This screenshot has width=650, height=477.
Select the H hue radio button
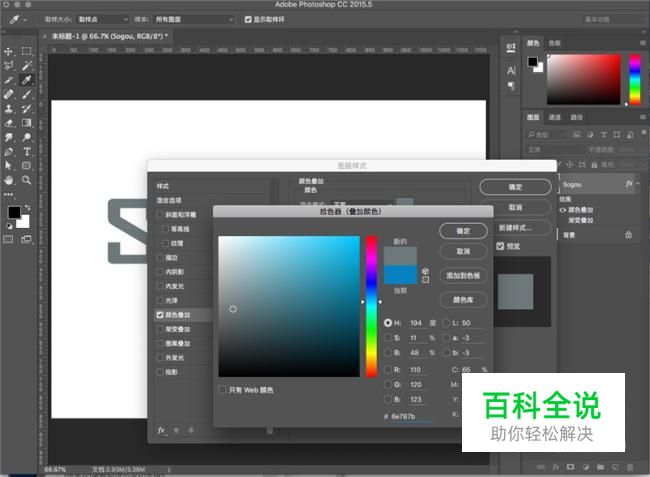pos(388,323)
